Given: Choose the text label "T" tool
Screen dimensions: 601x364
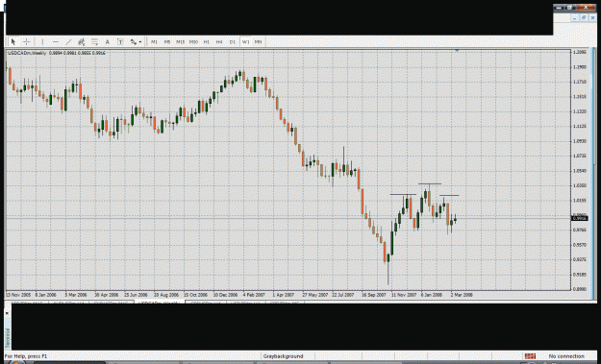Looking at the screenshot, I should click(120, 41).
